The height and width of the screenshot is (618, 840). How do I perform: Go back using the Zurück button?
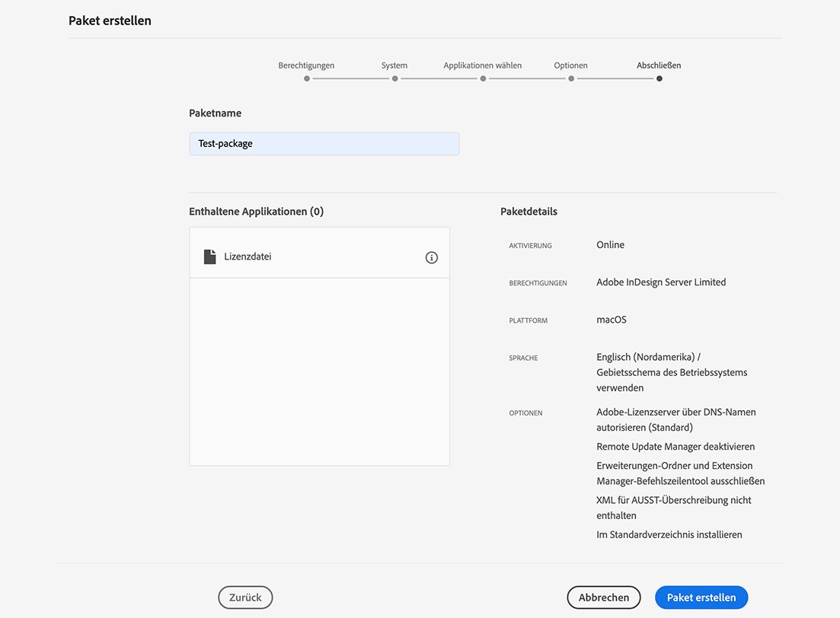[x=245, y=597]
